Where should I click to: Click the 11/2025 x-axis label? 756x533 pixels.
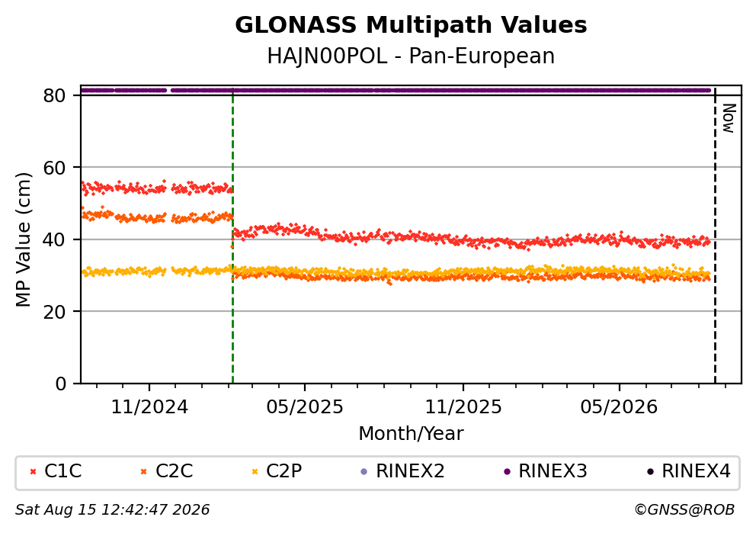click(x=463, y=408)
